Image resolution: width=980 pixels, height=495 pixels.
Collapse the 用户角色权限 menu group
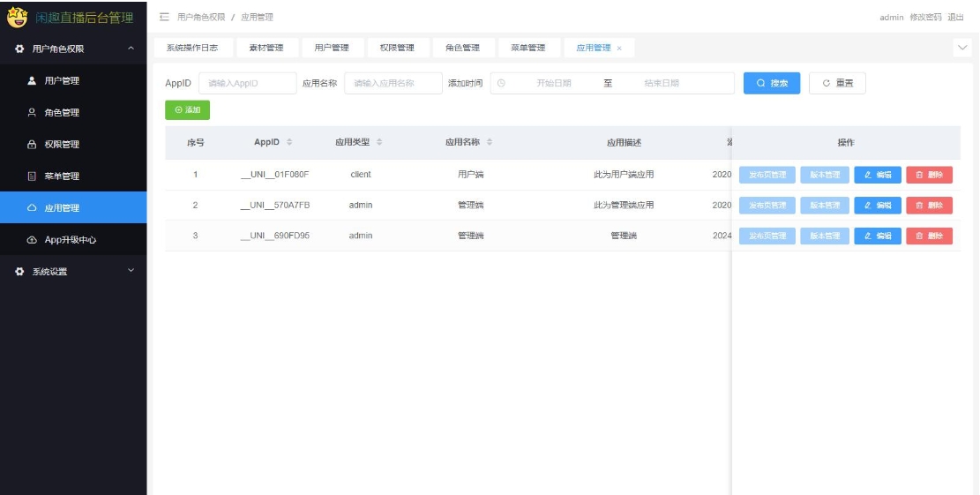131,49
